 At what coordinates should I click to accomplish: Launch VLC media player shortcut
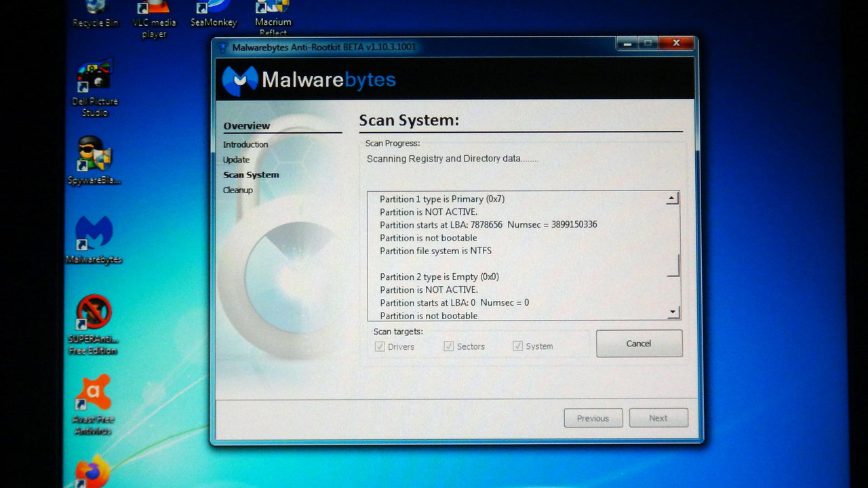pos(154,18)
